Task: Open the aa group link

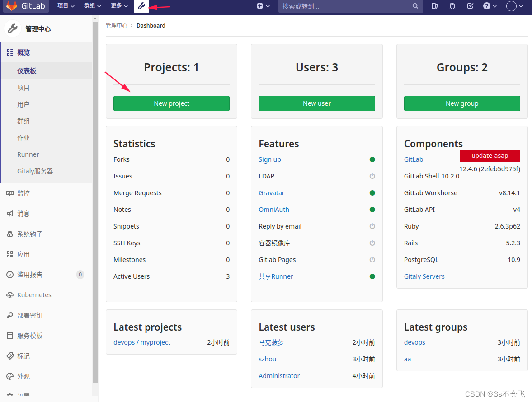Action: click(x=407, y=359)
